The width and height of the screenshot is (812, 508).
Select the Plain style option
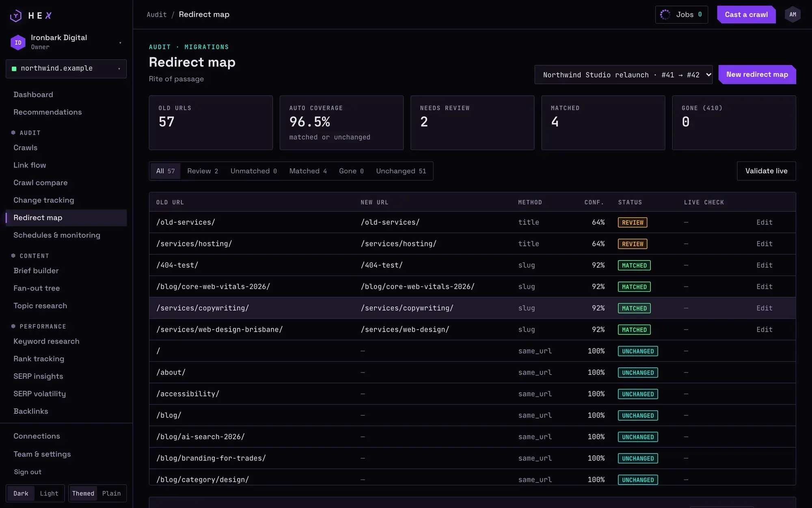pyautogui.click(x=111, y=493)
